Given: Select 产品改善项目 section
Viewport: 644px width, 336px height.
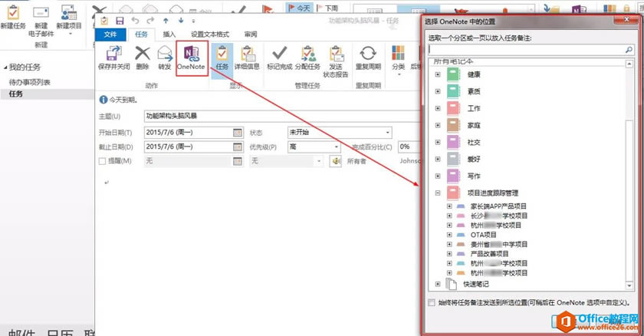Looking at the screenshot, I should 489,254.
